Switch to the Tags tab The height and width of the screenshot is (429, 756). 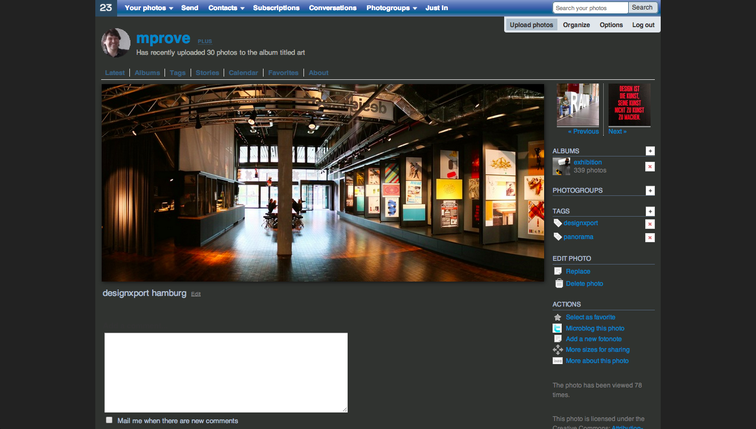click(177, 73)
